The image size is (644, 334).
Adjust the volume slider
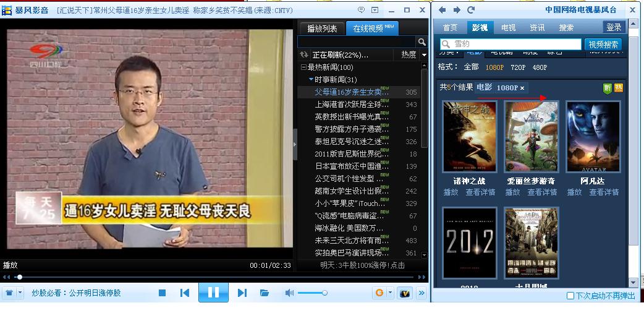[313, 293]
